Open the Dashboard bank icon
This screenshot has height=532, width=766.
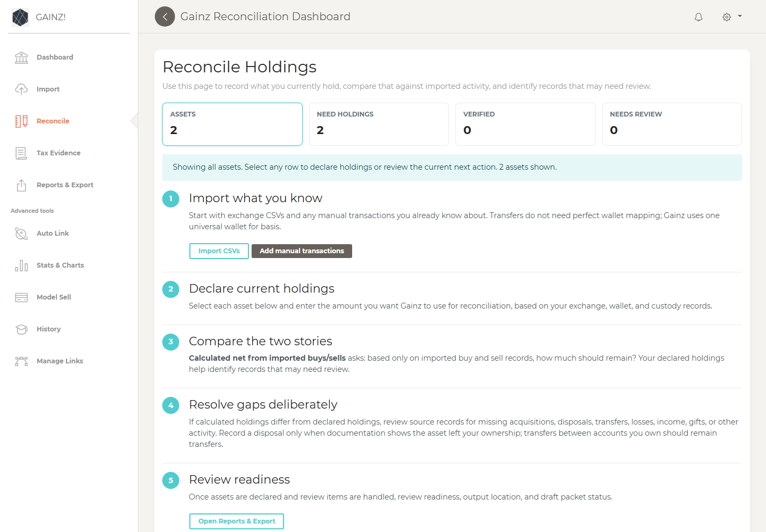pyautogui.click(x=21, y=57)
